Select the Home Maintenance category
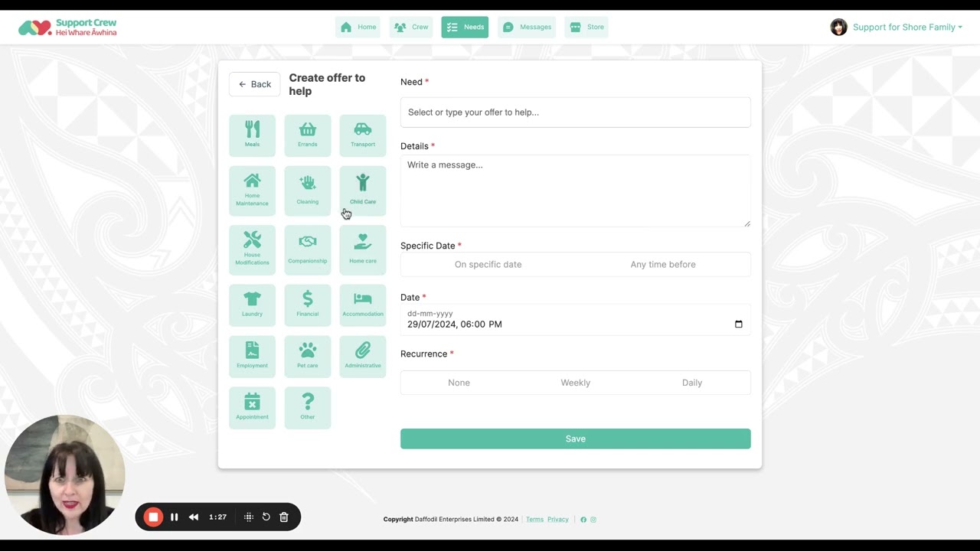Screen dimensions: 980x551 [252, 191]
